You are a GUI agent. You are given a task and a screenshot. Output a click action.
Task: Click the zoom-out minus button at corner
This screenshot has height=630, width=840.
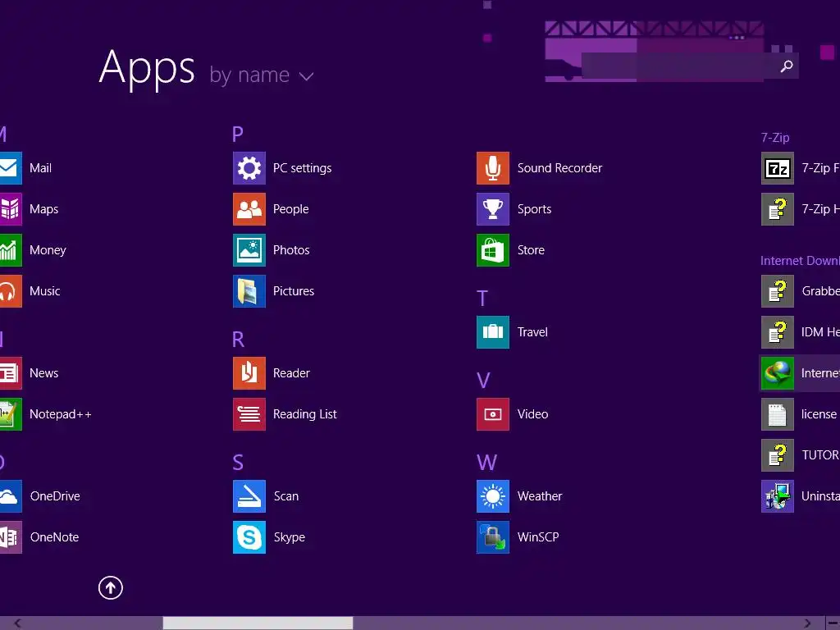(833, 623)
